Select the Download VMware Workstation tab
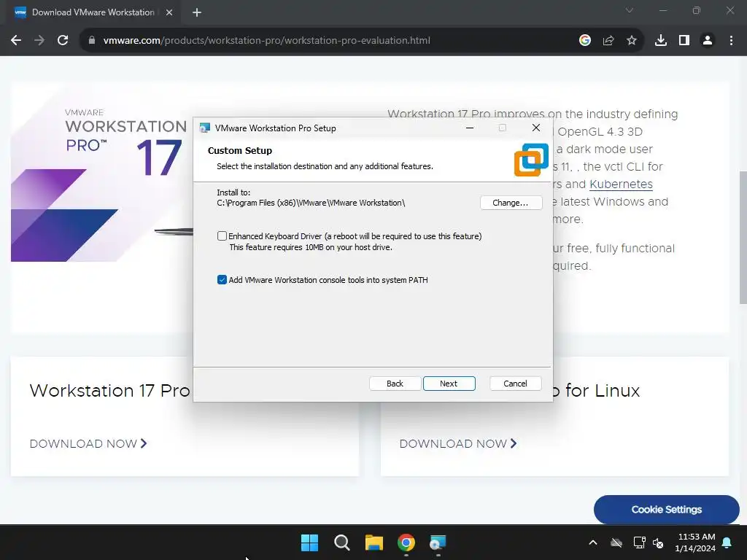This screenshot has height=560, width=747. (93, 12)
